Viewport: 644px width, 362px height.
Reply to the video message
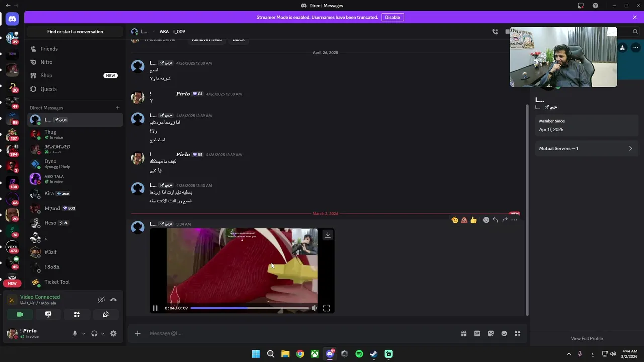point(495,220)
